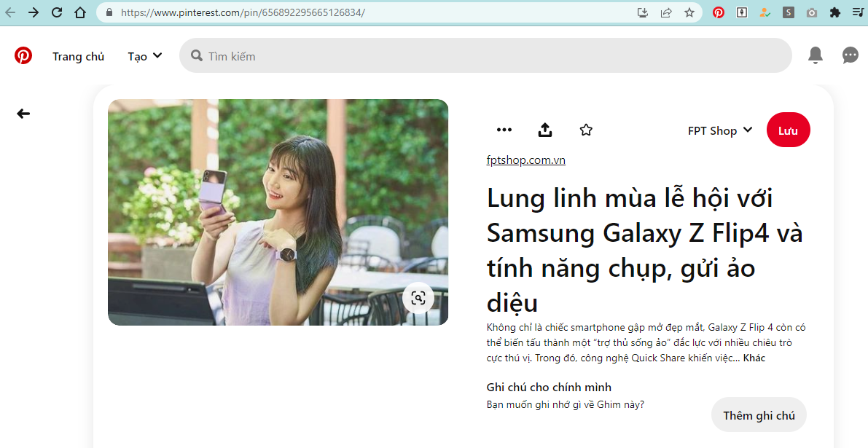Bookmark this page with the star icon
The image size is (868, 448).
click(x=689, y=12)
